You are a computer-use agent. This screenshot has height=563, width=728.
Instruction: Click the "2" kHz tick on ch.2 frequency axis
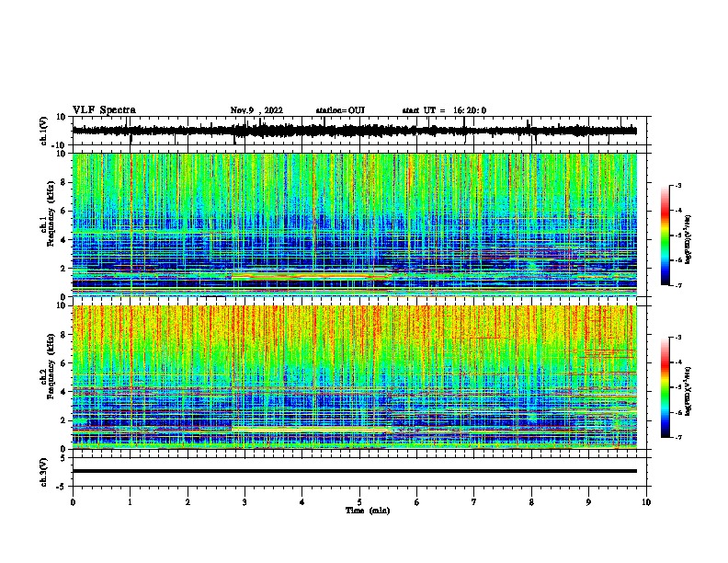point(64,420)
